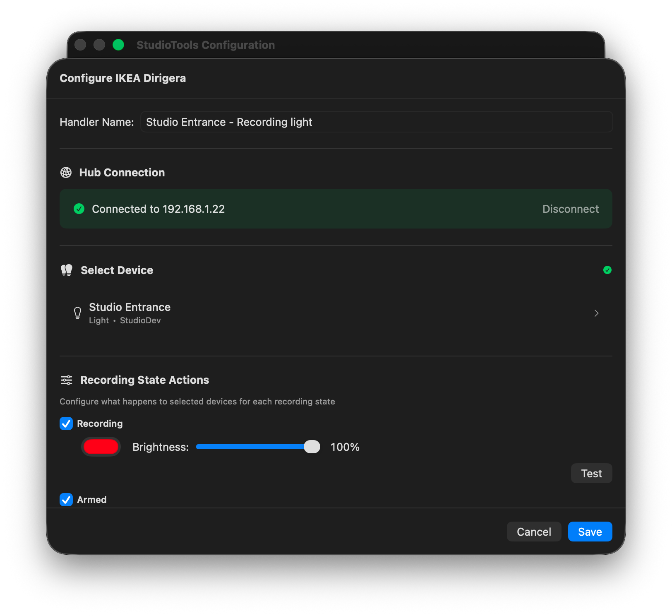
Task: Select the StudioTools Configuration title bar
Action: [x=206, y=45]
